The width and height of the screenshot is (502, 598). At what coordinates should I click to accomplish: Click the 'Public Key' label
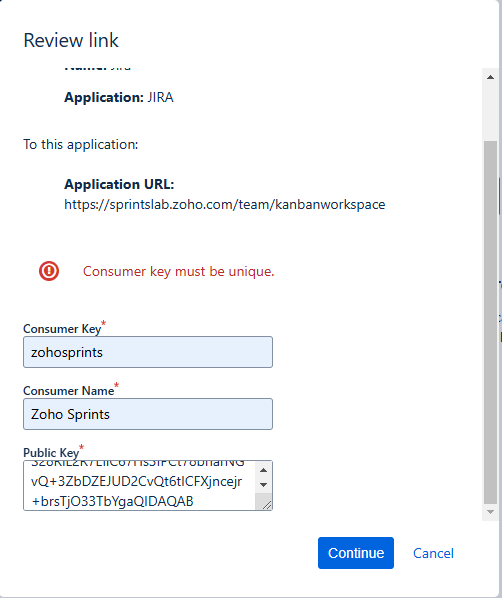point(51,453)
